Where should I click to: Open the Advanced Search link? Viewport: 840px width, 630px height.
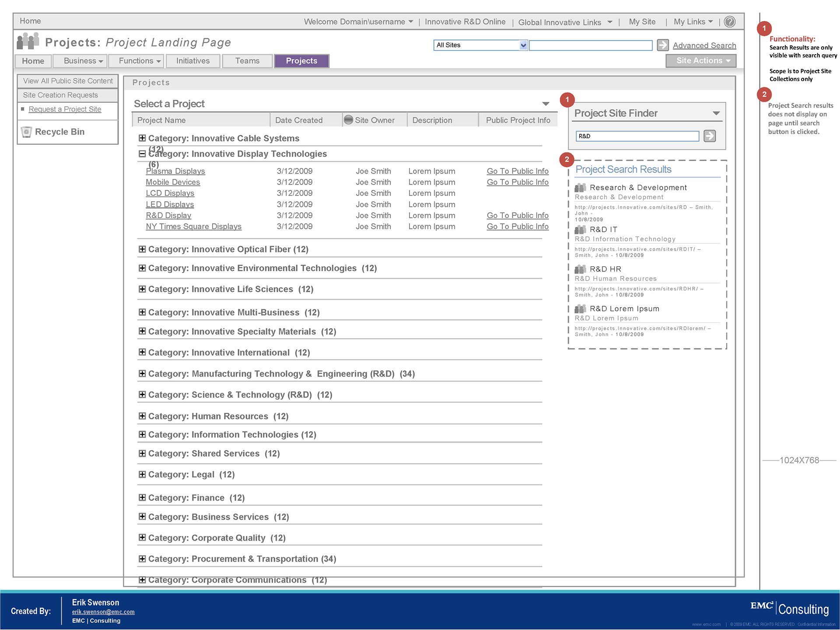pyautogui.click(x=704, y=45)
